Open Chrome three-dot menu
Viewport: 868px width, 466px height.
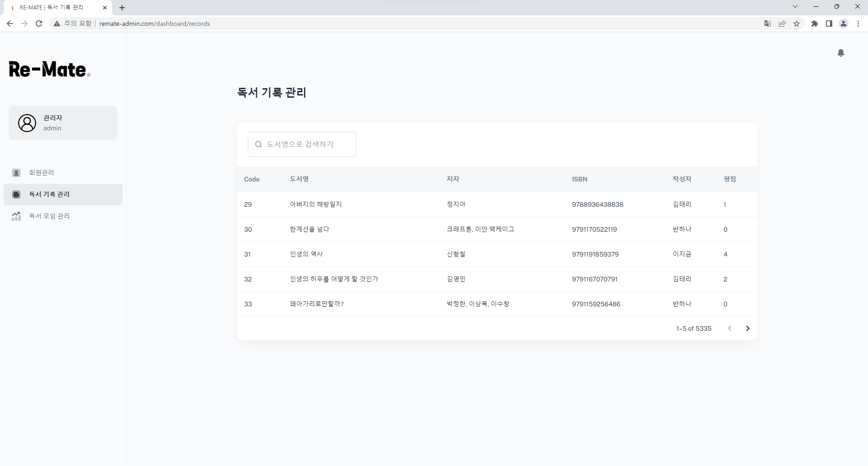pos(858,24)
